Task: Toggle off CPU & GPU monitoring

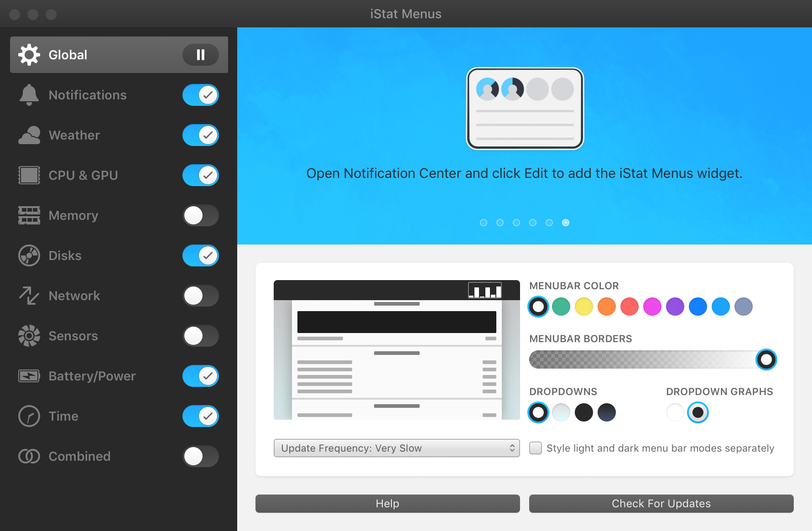Action: [x=201, y=175]
